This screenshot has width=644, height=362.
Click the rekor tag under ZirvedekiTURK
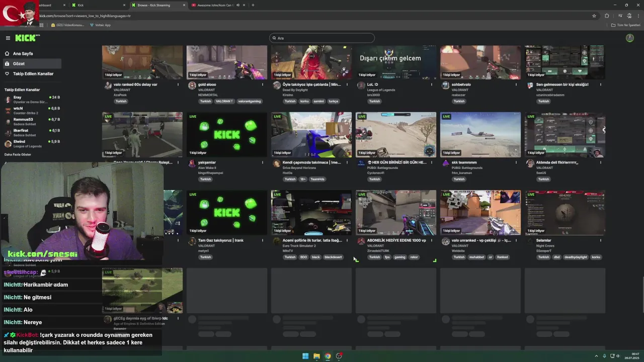point(414,257)
